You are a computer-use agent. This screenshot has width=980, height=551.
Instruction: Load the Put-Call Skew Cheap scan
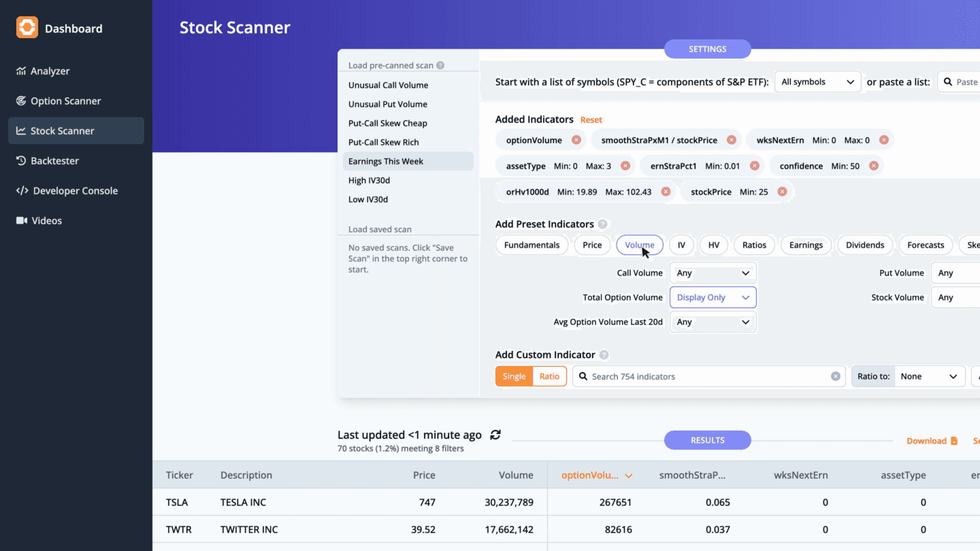pyautogui.click(x=408, y=123)
